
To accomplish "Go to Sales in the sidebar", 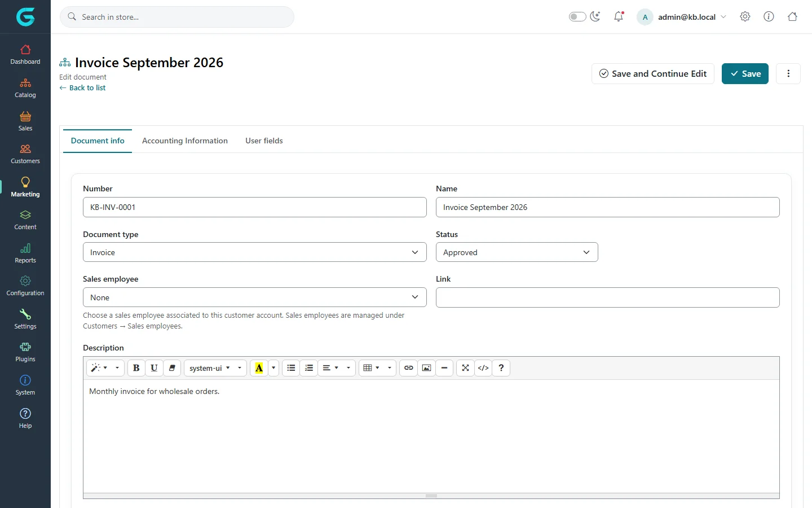I will coord(25,121).
